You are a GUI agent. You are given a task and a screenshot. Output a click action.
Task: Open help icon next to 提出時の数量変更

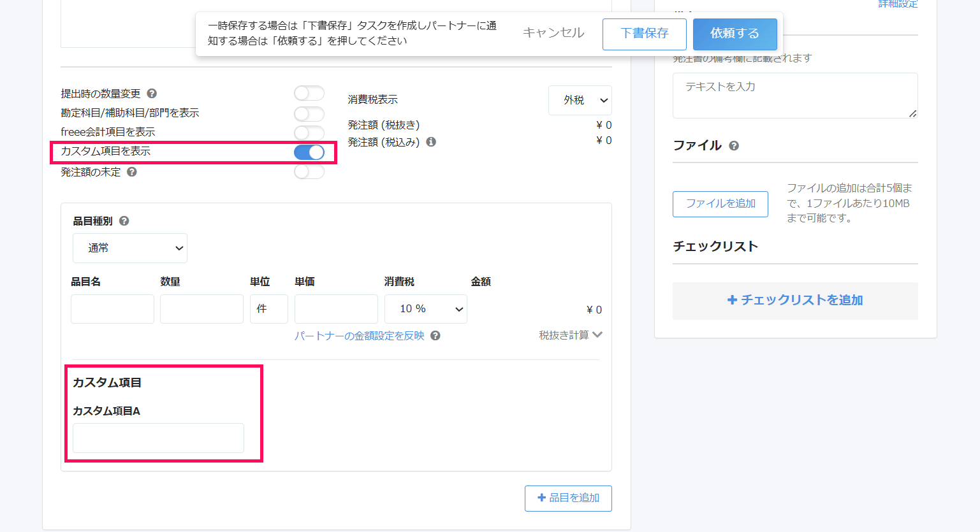152,94
